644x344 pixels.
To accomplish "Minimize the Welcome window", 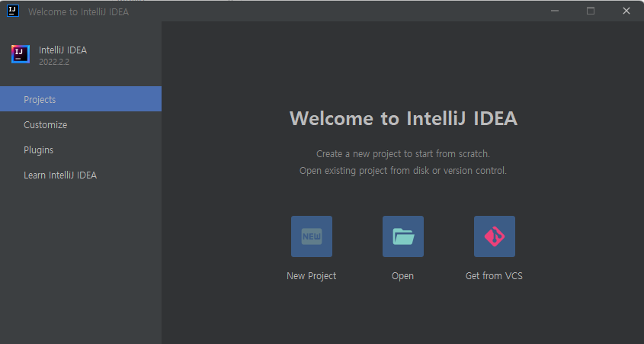I will pos(555,11).
